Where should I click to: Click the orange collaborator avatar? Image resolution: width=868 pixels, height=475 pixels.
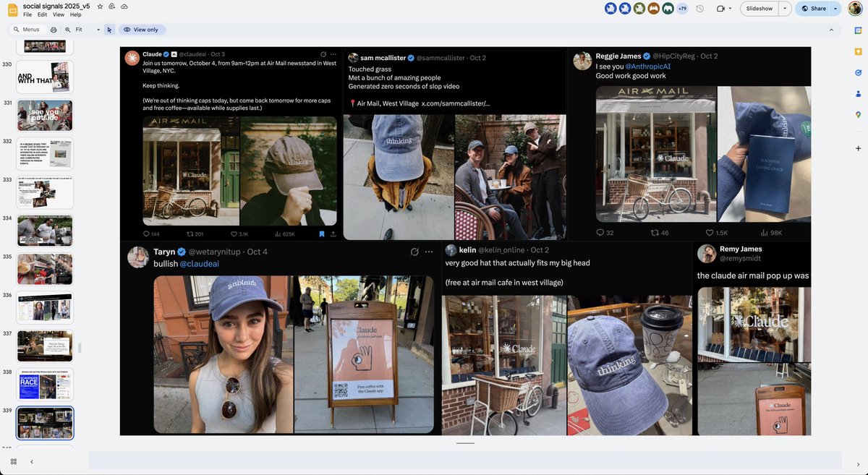[653, 9]
